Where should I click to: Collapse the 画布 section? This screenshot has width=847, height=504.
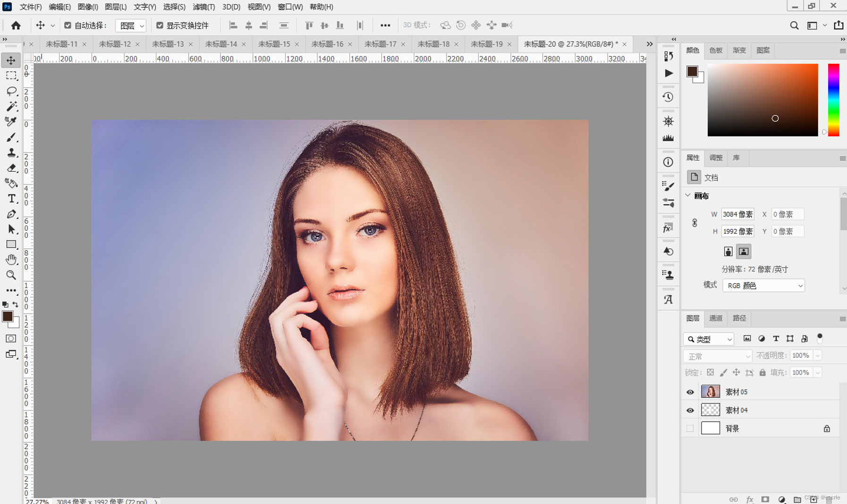[688, 195]
